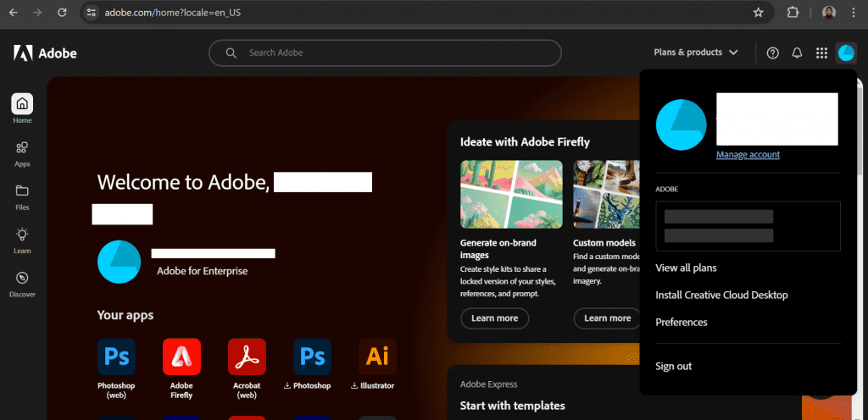Bookmark this page with star icon
Screen dimensions: 868x420
click(758, 13)
